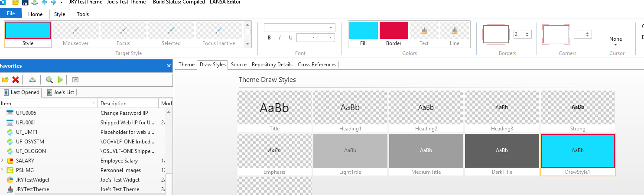
Task: Click the check-in icon in Favorites toolbar
Action: 33,80
